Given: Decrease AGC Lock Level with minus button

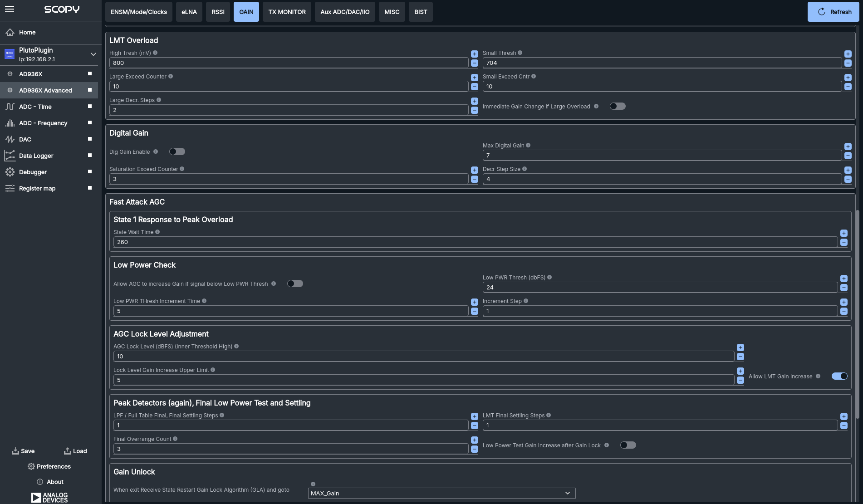Looking at the screenshot, I should tap(740, 357).
